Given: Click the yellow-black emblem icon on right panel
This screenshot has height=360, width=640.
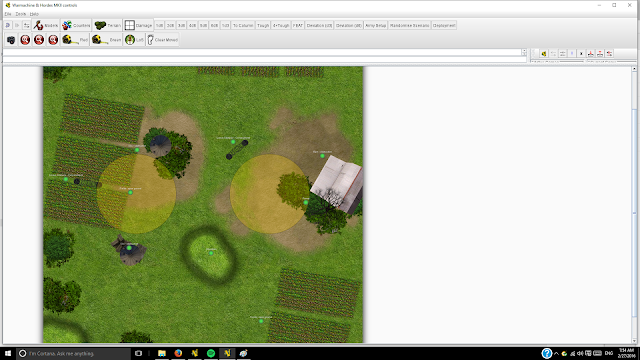Looking at the screenshot, I should point(544,53).
